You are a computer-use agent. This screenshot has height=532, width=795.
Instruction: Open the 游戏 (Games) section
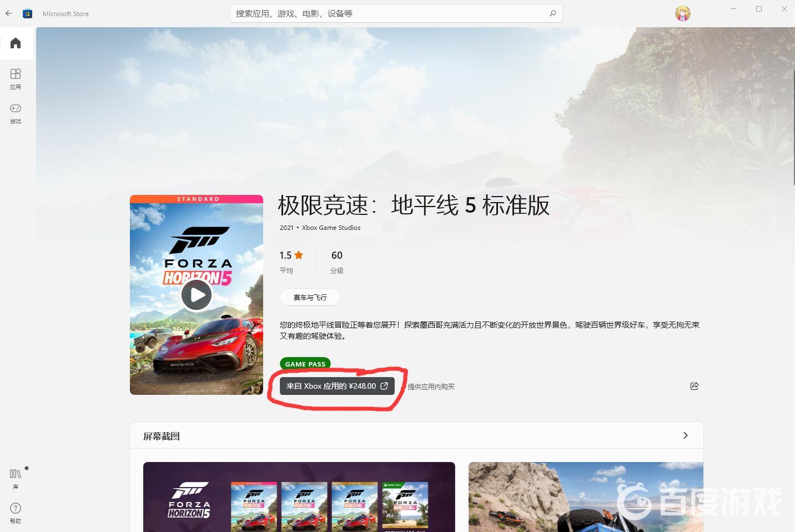point(16,114)
